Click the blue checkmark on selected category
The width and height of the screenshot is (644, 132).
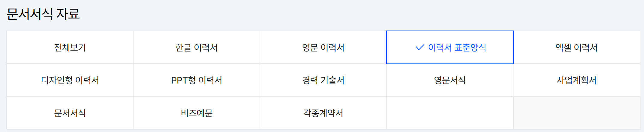(x=420, y=47)
